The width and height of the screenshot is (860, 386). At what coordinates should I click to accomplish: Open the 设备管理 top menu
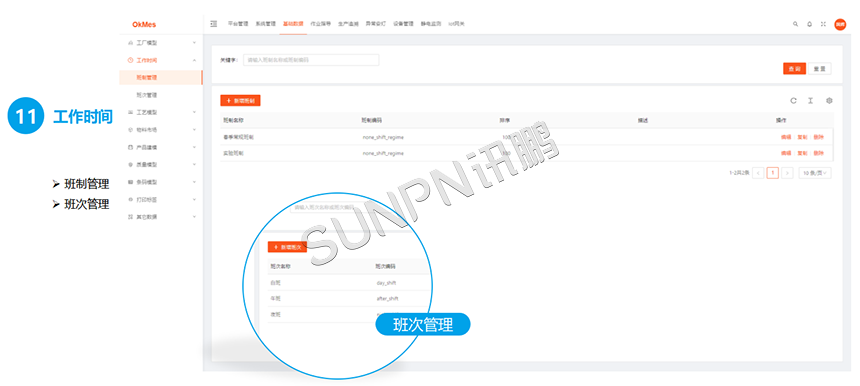pyautogui.click(x=403, y=24)
